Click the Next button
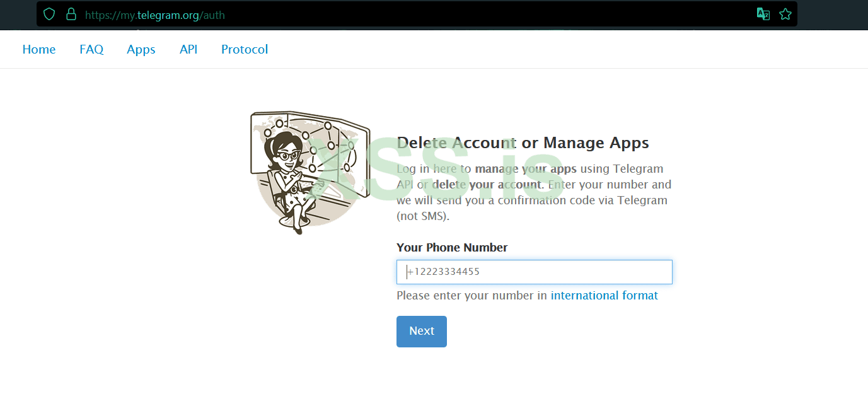 422,332
